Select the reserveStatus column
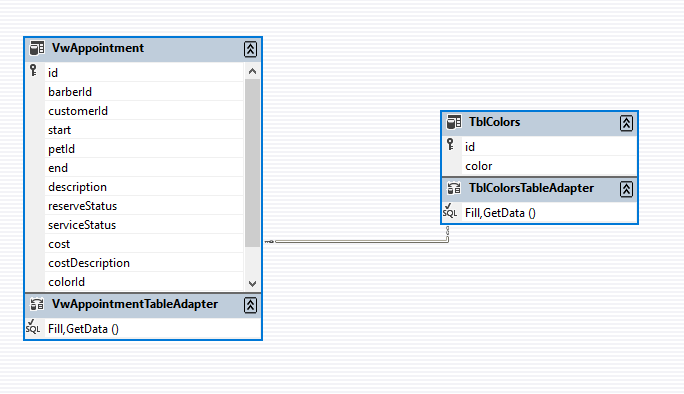This screenshot has width=684, height=394. click(x=144, y=206)
